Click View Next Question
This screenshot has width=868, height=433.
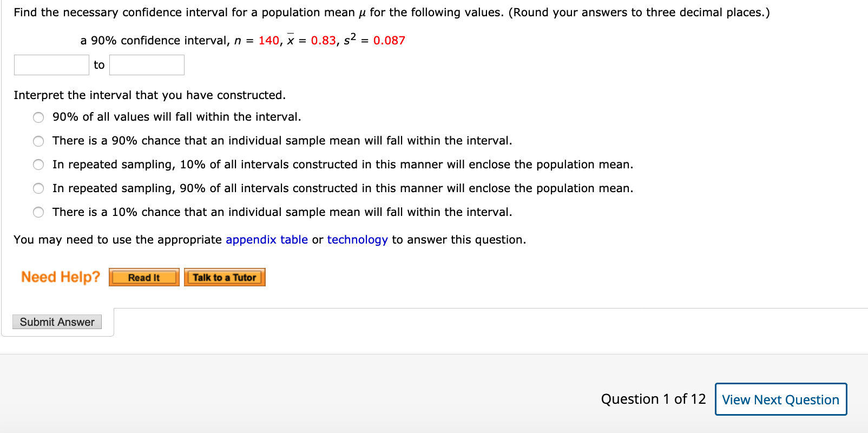[x=780, y=399]
